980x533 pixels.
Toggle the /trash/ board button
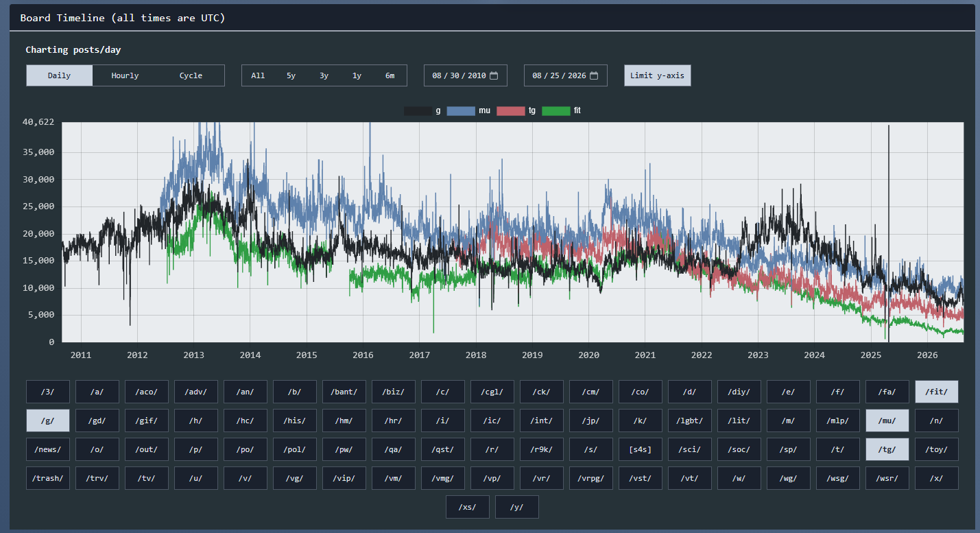coord(47,478)
